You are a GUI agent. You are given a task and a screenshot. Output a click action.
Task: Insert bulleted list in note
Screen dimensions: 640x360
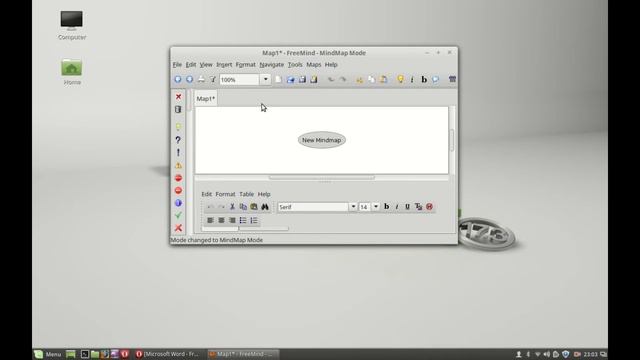(243, 220)
